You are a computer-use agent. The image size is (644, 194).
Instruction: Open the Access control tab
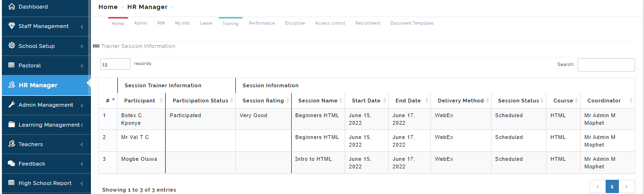[x=330, y=23]
